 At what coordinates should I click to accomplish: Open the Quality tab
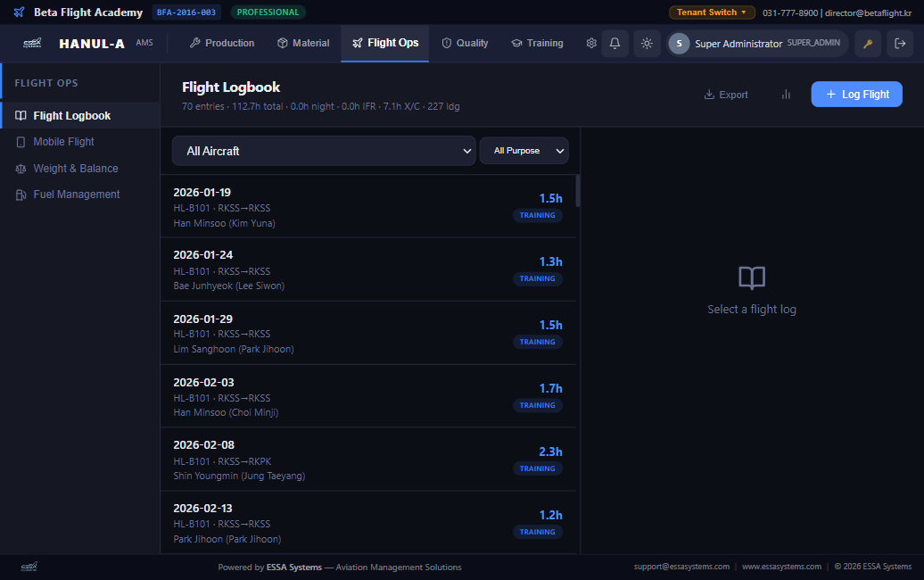[465, 43]
